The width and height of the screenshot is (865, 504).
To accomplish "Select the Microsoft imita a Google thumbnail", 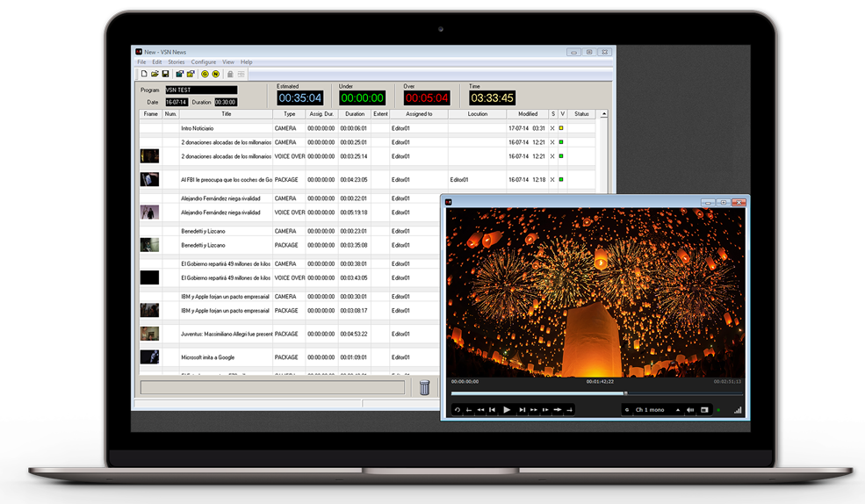I will [149, 356].
